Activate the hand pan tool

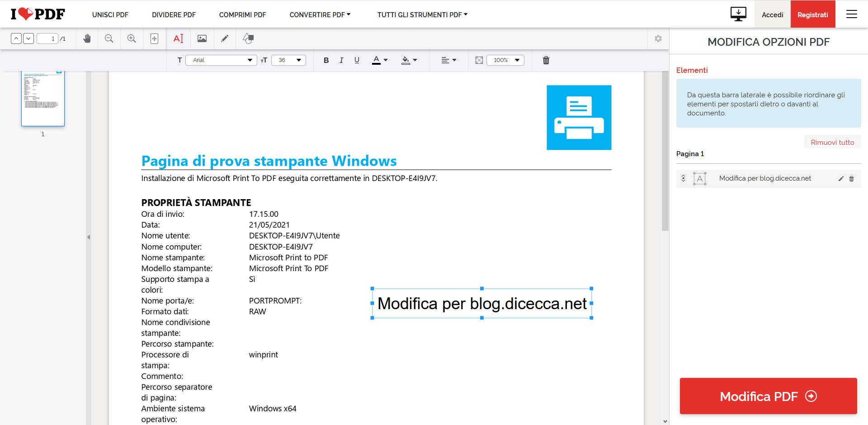[x=87, y=38]
